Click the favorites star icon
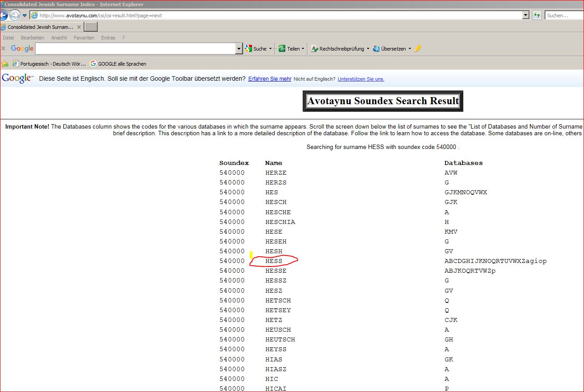Viewport: 584px width, 392px height. coord(5,63)
